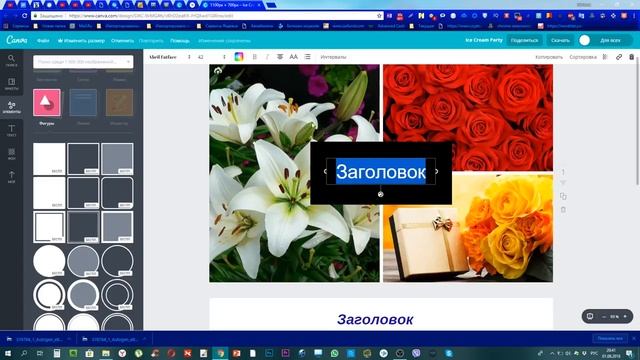Click the taskbar search icon
The width and height of the screenshot is (640, 360).
click(x=24, y=353)
